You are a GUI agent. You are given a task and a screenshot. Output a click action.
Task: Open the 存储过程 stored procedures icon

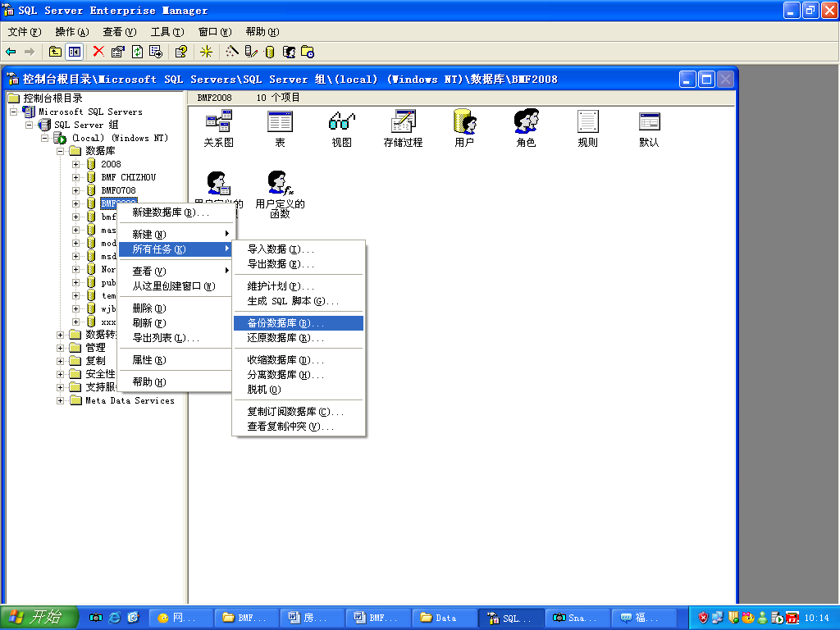coord(403,129)
